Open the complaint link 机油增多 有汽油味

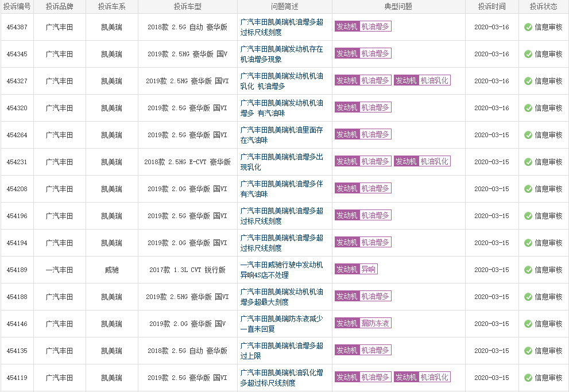coord(281,108)
